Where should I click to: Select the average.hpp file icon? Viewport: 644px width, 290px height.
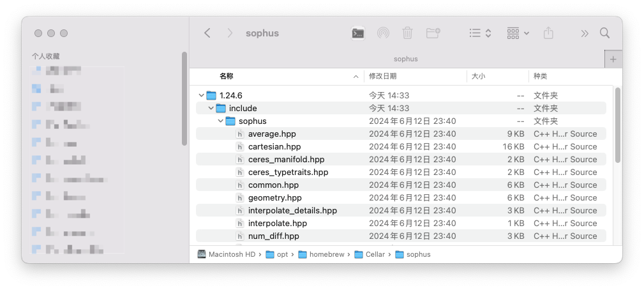[240, 134]
